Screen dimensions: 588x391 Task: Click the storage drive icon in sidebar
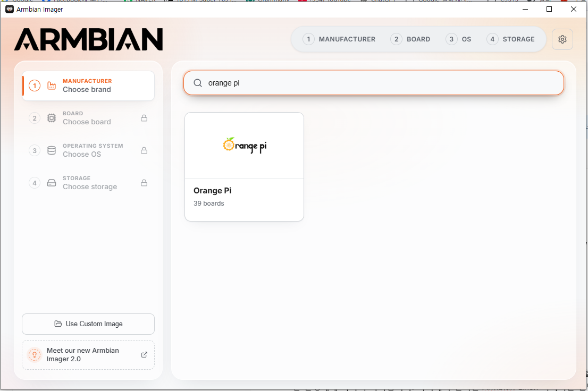click(52, 183)
